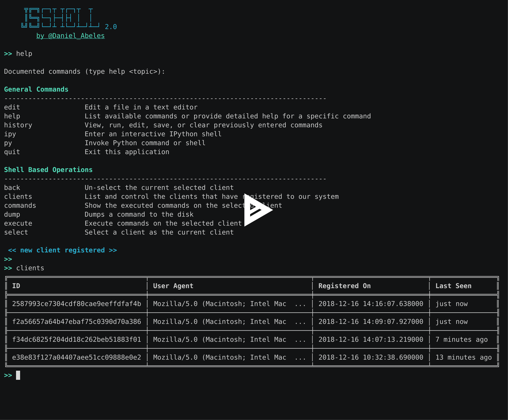
Task: Click the clients command entry
Action: click(18, 196)
